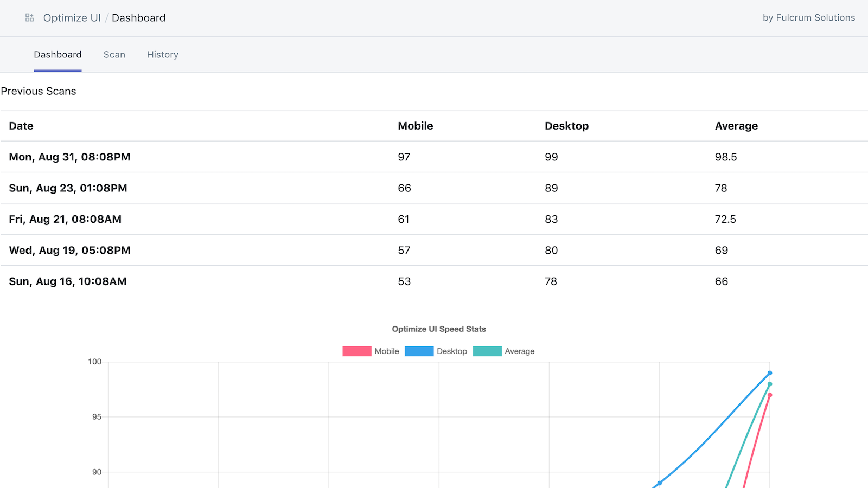Expand the Mon, Aug 31 scan row
The width and height of the screenshot is (868, 488).
click(69, 157)
